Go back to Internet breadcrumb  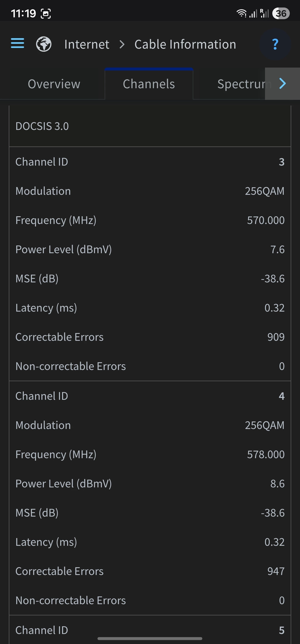[87, 44]
